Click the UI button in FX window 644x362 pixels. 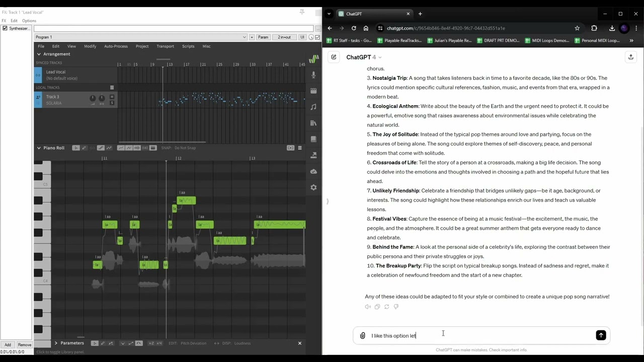pyautogui.click(x=302, y=37)
